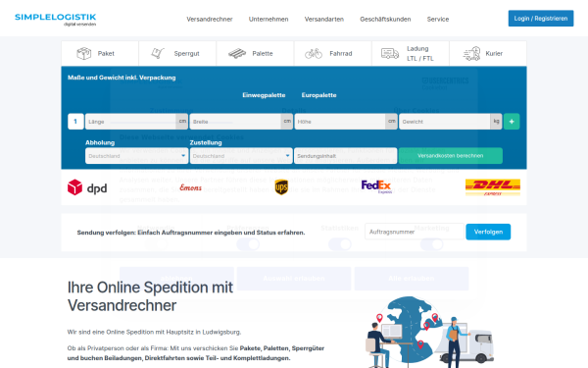
Task: Toggle the Statistiken cookie switch
Action: coord(340,244)
